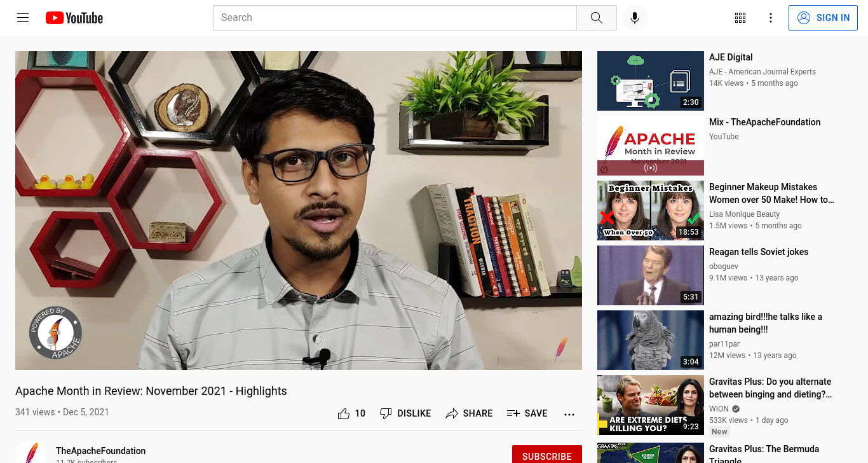The width and height of the screenshot is (868, 463).
Task: Click the red SUBSCRIBE button
Action: (547, 454)
